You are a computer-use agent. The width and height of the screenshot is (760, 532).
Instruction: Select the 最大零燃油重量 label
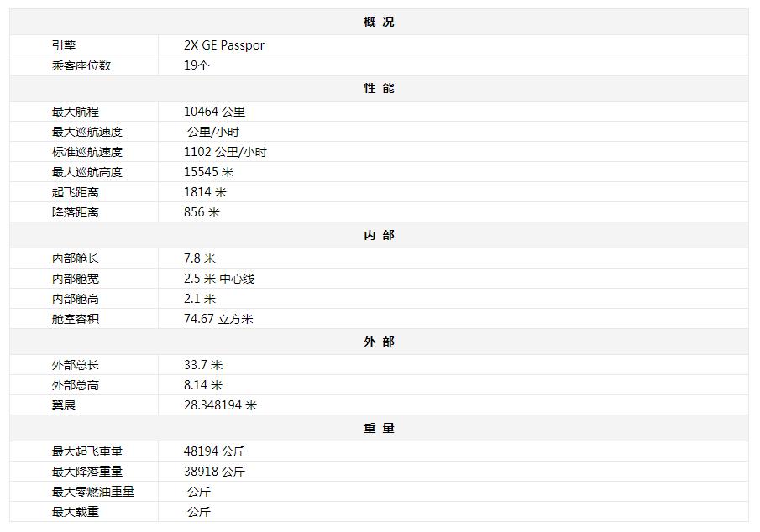(x=93, y=492)
